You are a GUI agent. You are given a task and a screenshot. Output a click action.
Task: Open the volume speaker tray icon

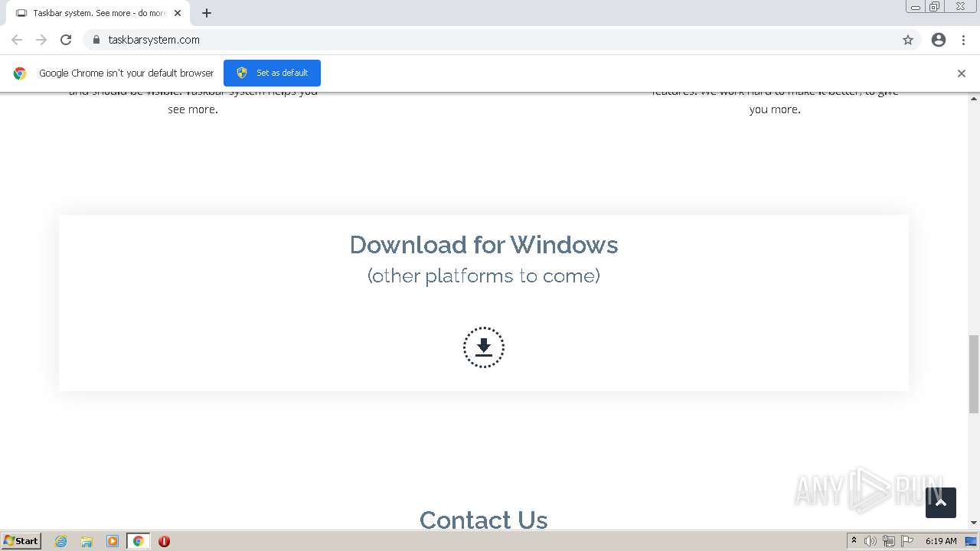coord(871,541)
